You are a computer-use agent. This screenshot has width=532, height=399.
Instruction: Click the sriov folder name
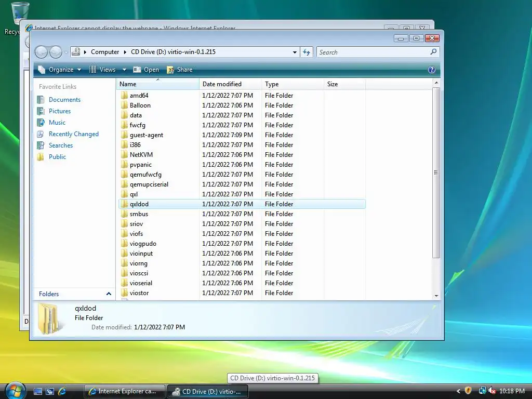click(x=137, y=224)
